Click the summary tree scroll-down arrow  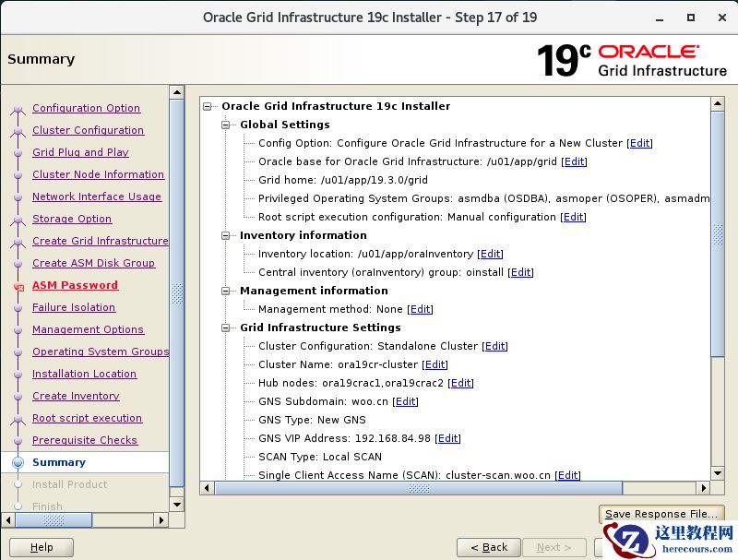(x=718, y=473)
